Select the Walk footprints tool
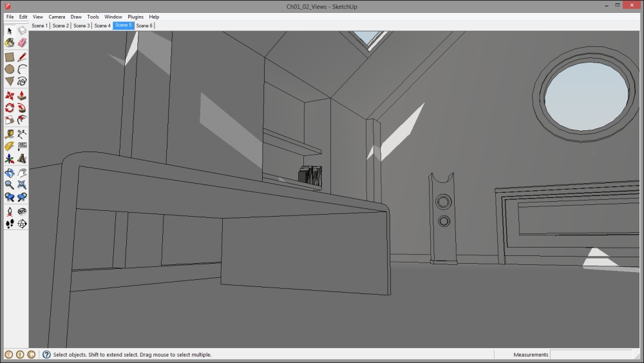This screenshot has width=644, height=363. click(x=10, y=224)
